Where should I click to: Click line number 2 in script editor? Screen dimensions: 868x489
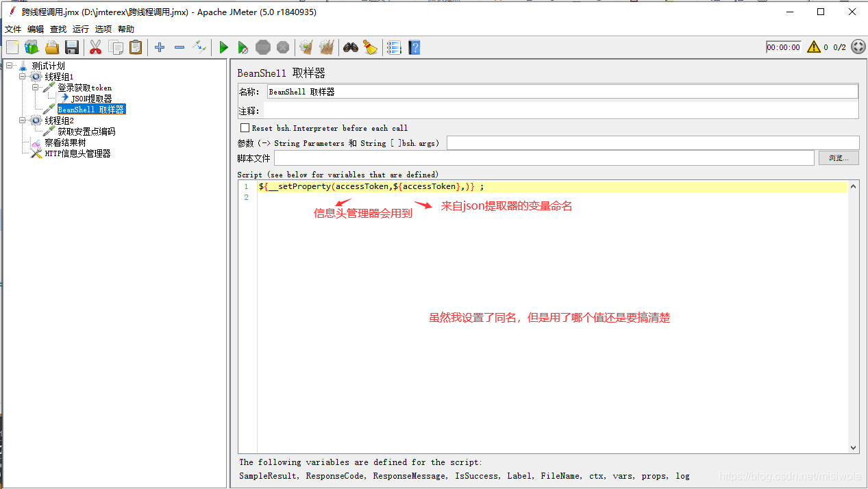pos(247,197)
